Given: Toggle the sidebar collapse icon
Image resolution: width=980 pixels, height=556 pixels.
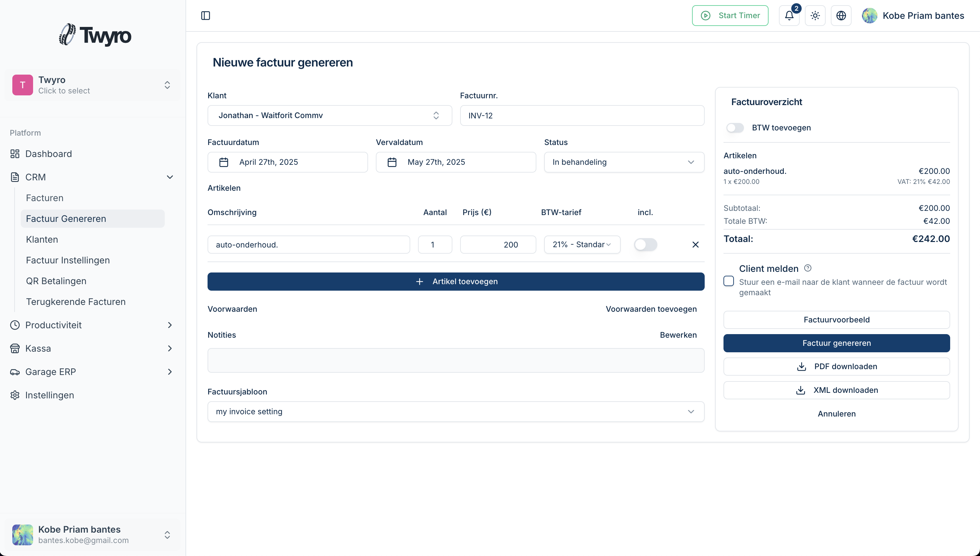Looking at the screenshot, I should [206, 16].
